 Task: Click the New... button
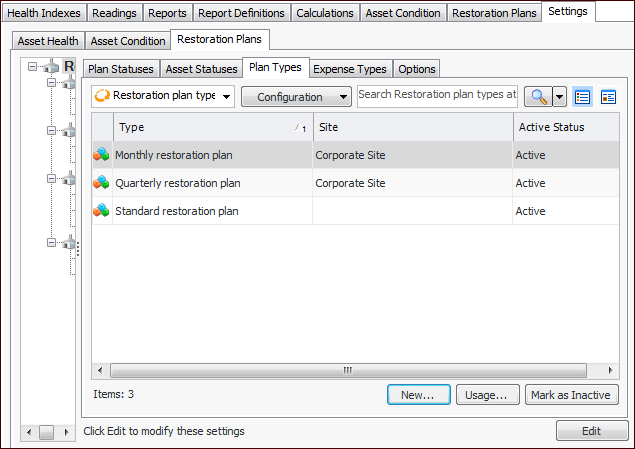click(x=418, y=395)
